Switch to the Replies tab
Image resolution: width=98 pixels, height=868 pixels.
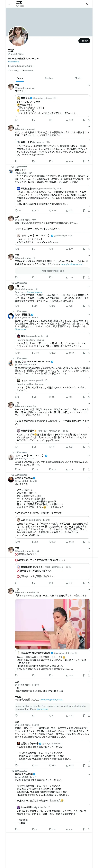pyautogui.click(x=49, y=78)
